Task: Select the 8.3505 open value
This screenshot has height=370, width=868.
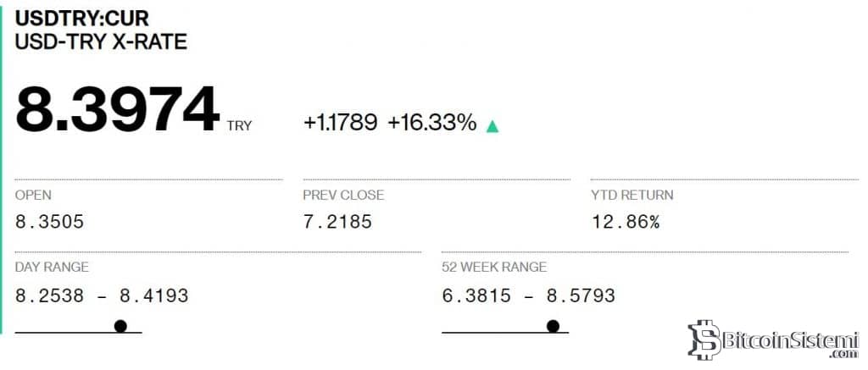Action: [49, 222]
